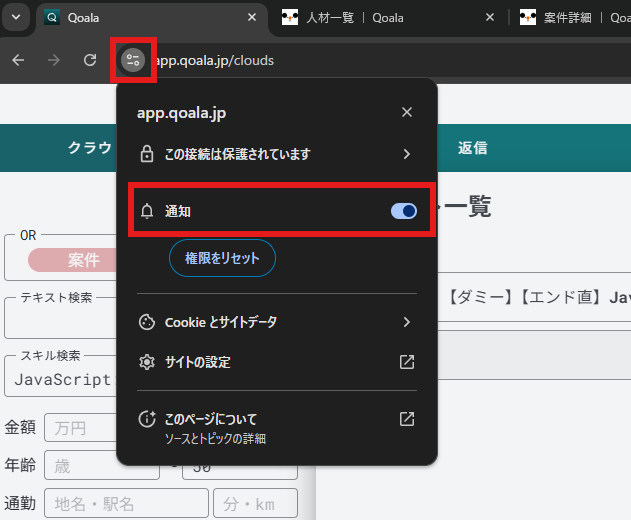631x520 pixels.
Task: Click the Cookie とサイトデータ cookie icon
Action: click(147, 322)
